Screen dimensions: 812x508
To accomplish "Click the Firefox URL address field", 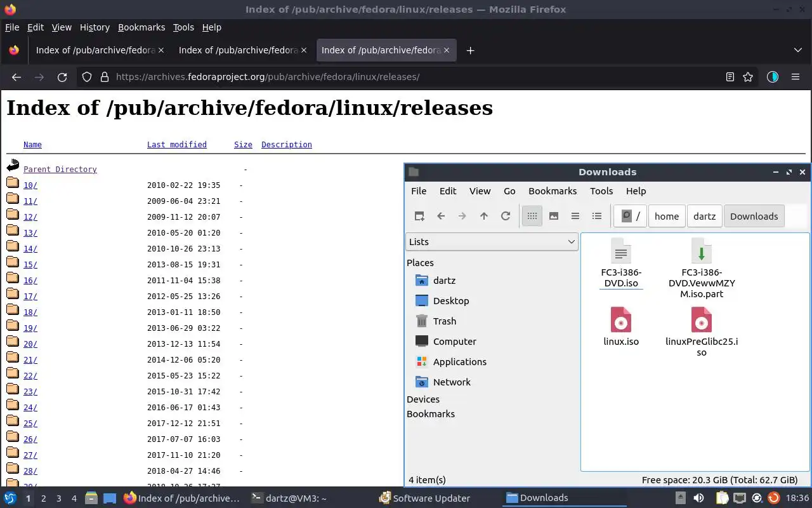I will [416, 77].
